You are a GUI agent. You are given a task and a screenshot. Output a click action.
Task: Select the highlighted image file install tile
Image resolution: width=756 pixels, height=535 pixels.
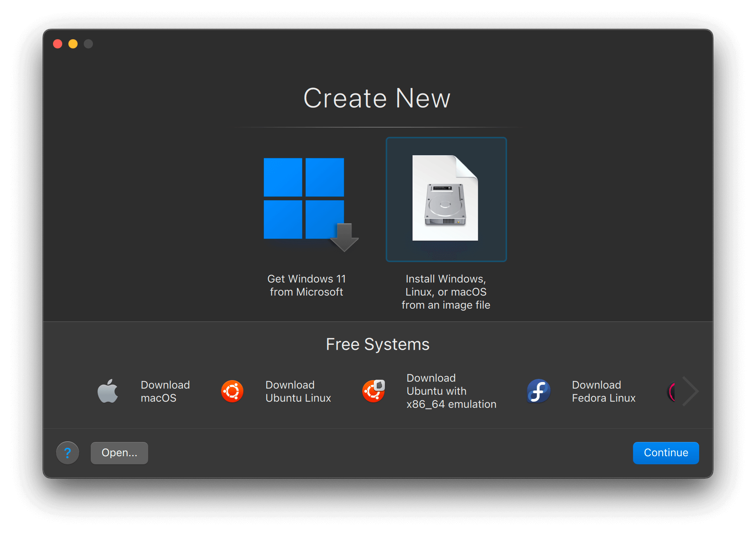pos(446,199)
